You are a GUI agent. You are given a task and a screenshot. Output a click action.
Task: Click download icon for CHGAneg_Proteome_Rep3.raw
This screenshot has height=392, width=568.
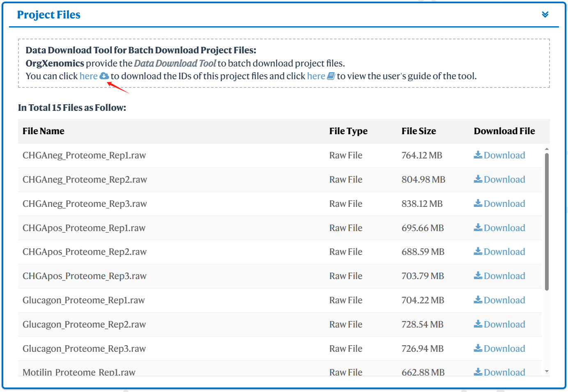click(478, 203)
